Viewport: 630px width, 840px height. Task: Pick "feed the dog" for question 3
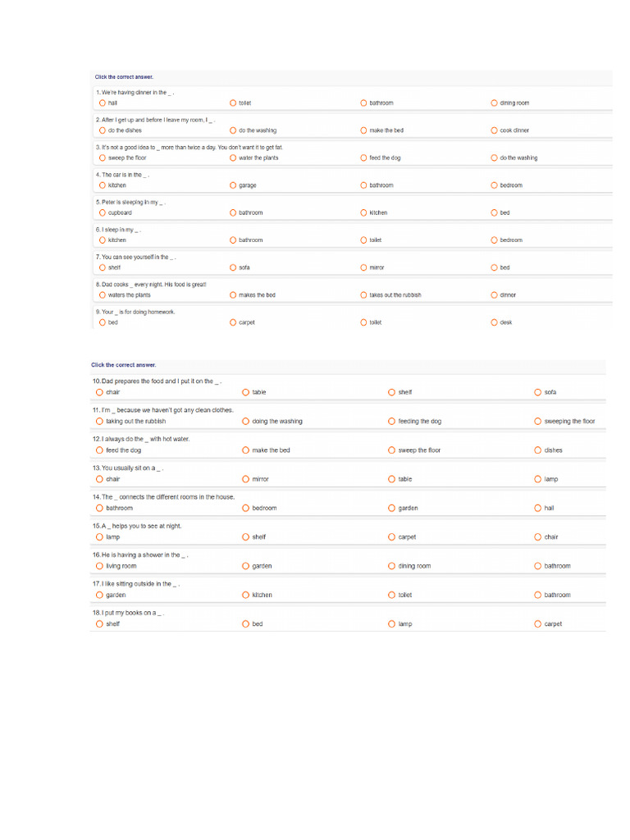(363, 157)
